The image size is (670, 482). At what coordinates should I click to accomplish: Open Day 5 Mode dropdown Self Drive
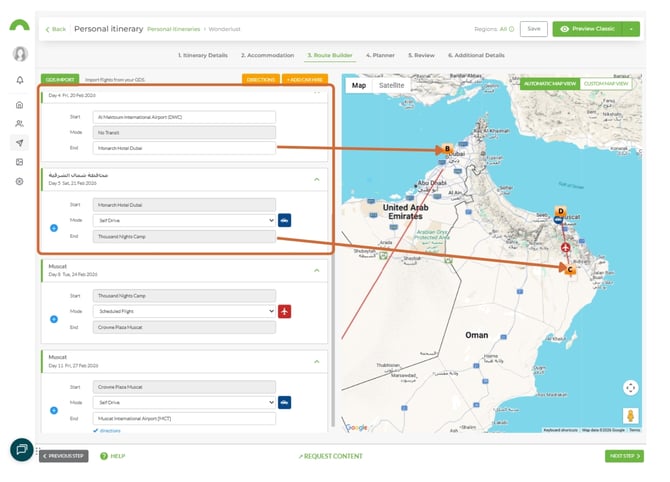pyautogui.click(x=184, y=220)
